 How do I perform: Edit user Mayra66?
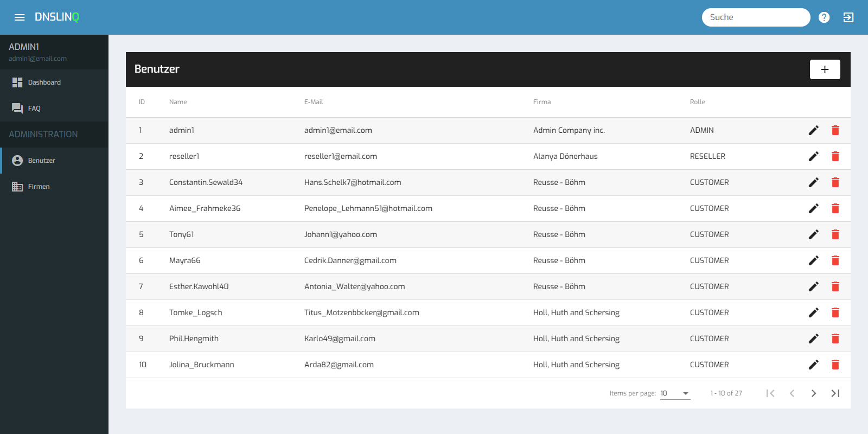click(814, 260)
